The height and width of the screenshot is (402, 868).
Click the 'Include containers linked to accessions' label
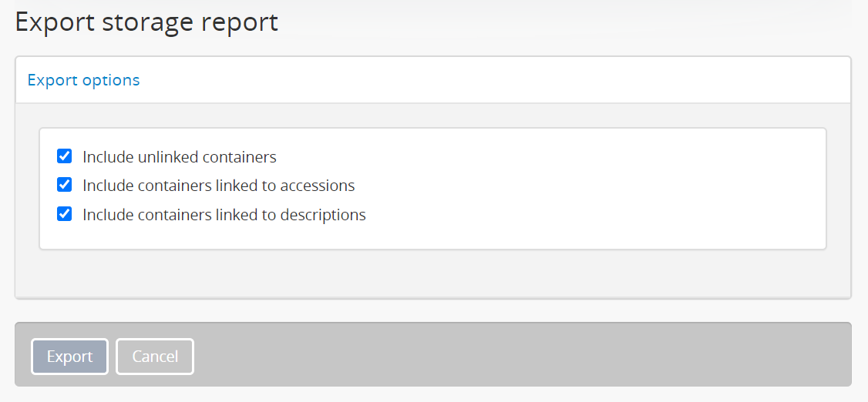[218, 186]
